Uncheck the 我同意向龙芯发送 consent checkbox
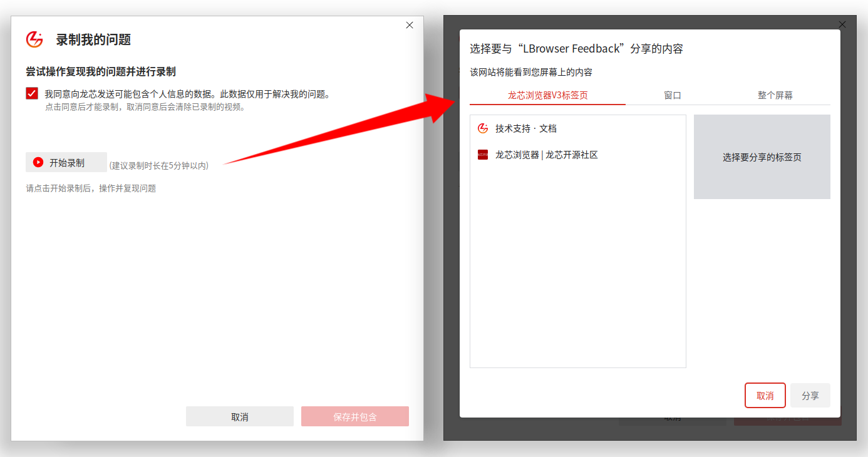The height and width of the screenshot is (457, 868). (32, 93)
